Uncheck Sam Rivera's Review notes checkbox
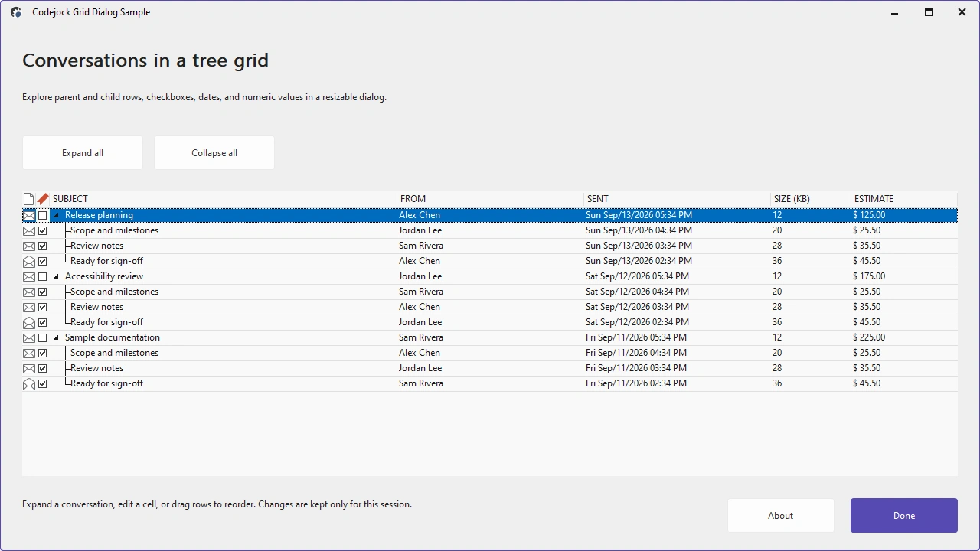 click(43, 246)
